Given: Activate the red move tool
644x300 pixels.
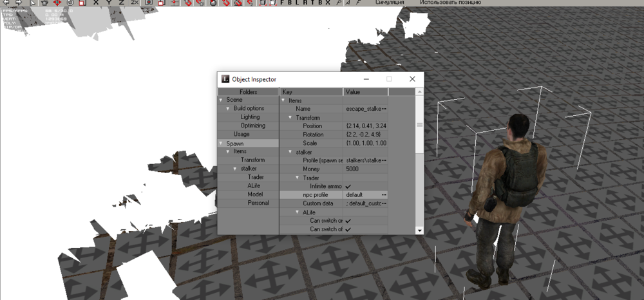Looking at the screenshot, I should (57, 3).
